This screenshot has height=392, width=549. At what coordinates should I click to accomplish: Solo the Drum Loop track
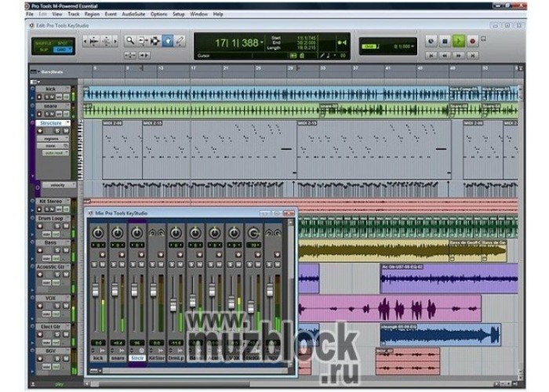57,226
